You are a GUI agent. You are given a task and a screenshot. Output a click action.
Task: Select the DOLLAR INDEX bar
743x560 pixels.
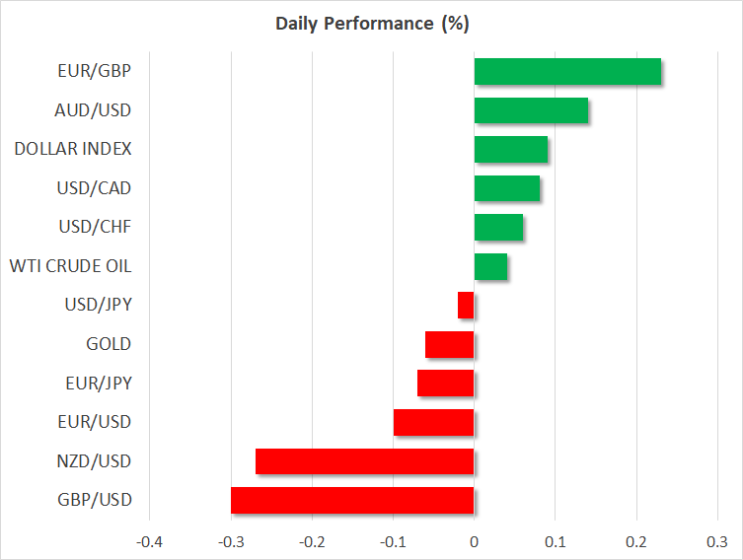pyautogui.click(x=511, y=150)
